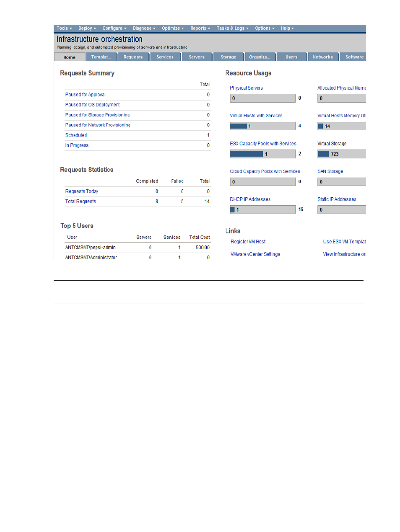Expand the Optimize menu
The height and width of the screenshot is (532, 400).
coord(173,28)
